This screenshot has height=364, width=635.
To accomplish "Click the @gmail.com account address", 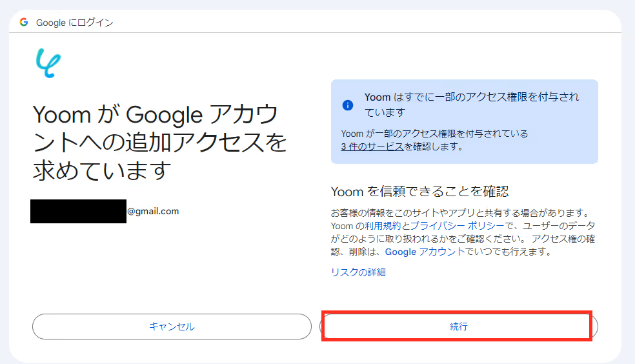I will pyautogui.click(x=153, y=211).
